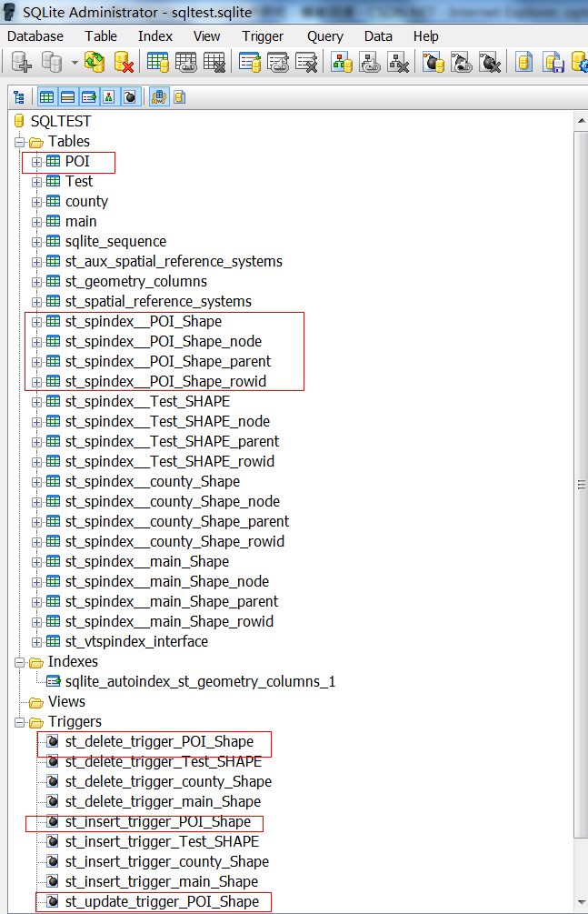Image resolution: width=588 pixels, height=914 pixels.
Task: Select the SQLTEST database root node
Action: pyautogui.click(x=61, y=121)
